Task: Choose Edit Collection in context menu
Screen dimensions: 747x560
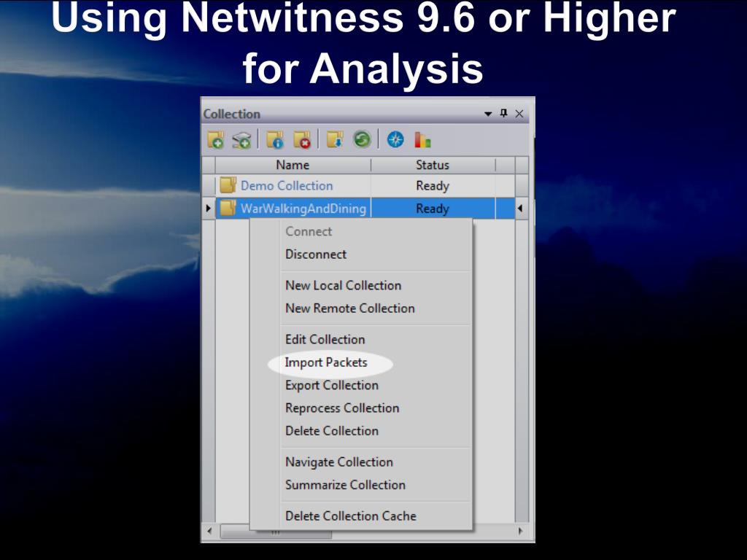Action: point(325,340)
